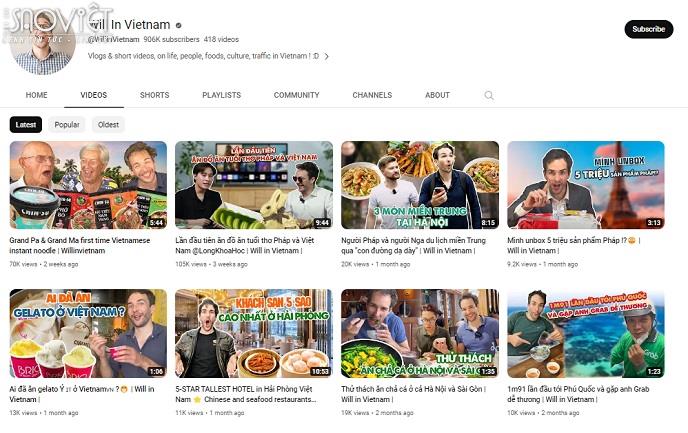Image resolution: width=688 pixels, height=433 pixels.
Task: Click '13K views • 1 month ago' metadata
Action: 44,413
